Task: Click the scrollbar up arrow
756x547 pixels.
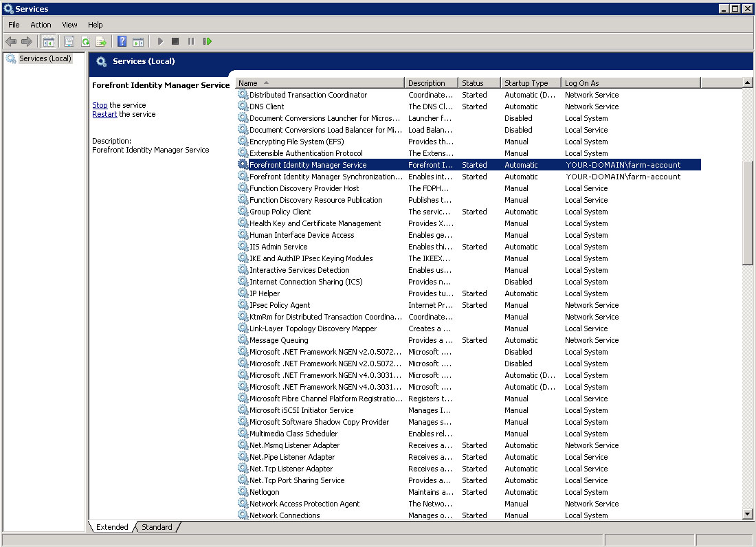Action: pyautogui.click(x=747, y=82)
